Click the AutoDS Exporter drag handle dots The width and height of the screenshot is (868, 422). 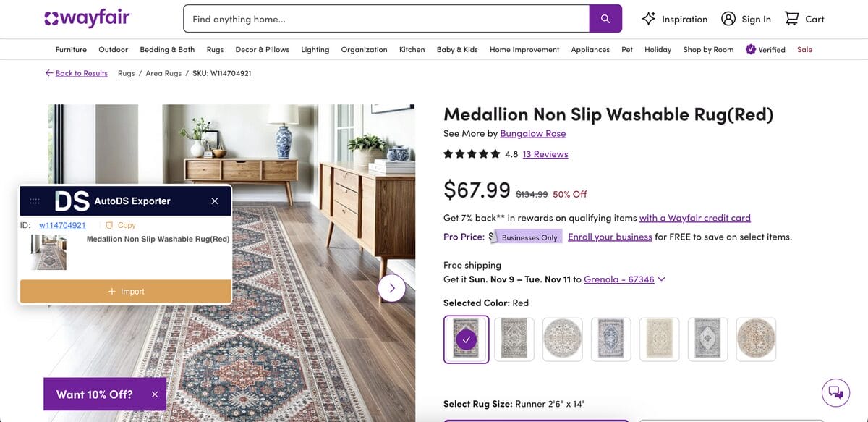[x=33, y=201]
